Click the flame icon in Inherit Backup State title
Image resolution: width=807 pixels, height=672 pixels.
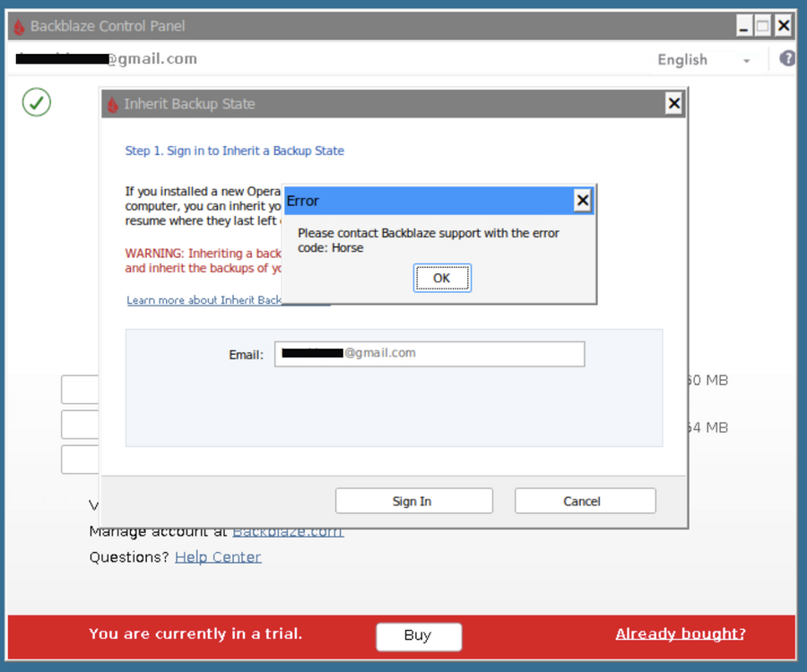click(x=113, y=104)
